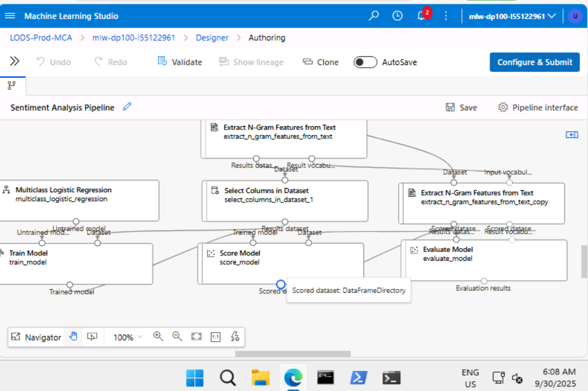Click the search magnifier in header
Viewport: 588px width, 391px height.
tap(374, 16)
